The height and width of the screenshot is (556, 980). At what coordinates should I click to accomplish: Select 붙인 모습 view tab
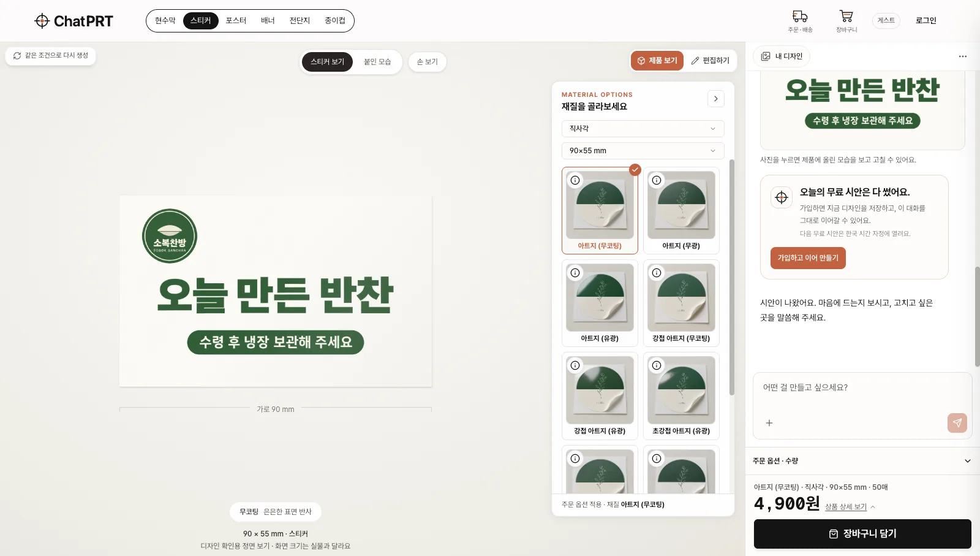[377, 62]
